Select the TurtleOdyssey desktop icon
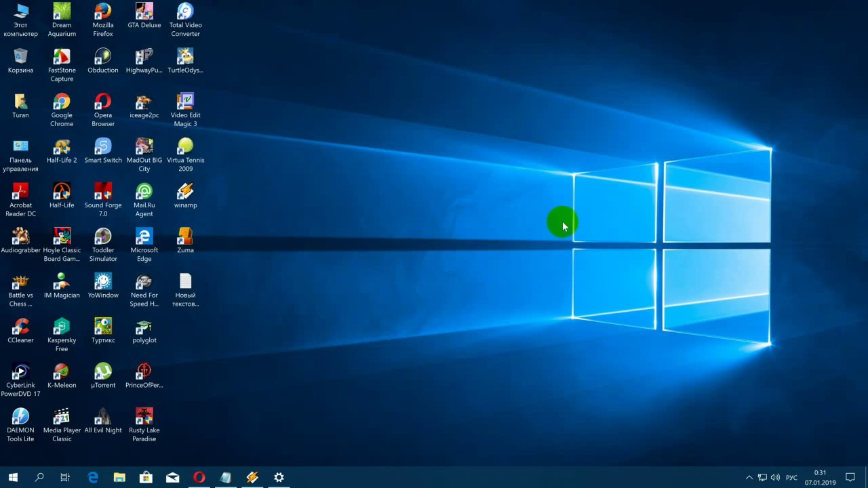Viewport: 868px width, 488px height. (185, 60)
